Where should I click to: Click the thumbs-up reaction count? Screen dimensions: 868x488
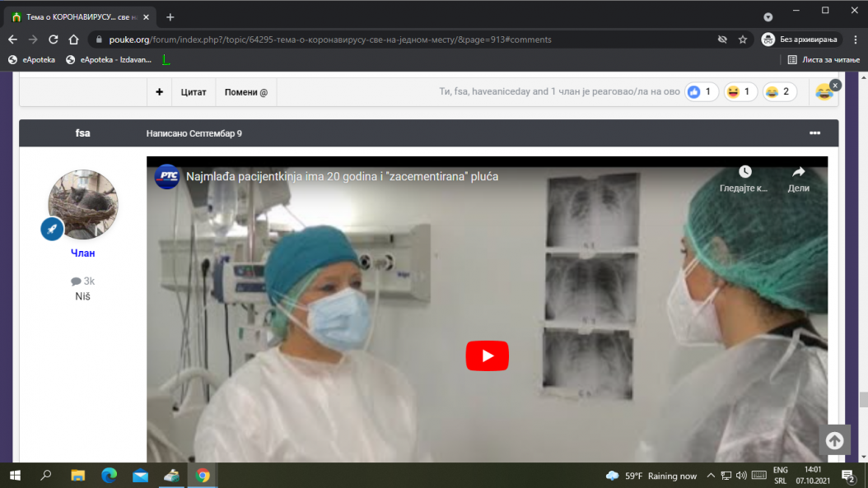(x=701, y=92)
